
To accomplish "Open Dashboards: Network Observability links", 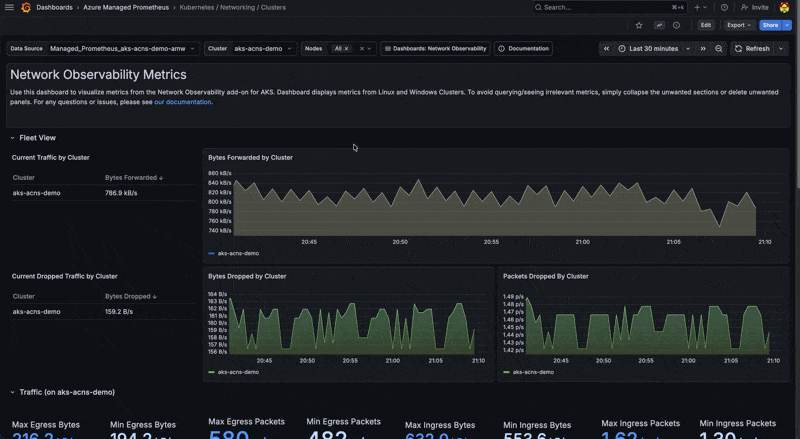I will [x=435, y=48].
